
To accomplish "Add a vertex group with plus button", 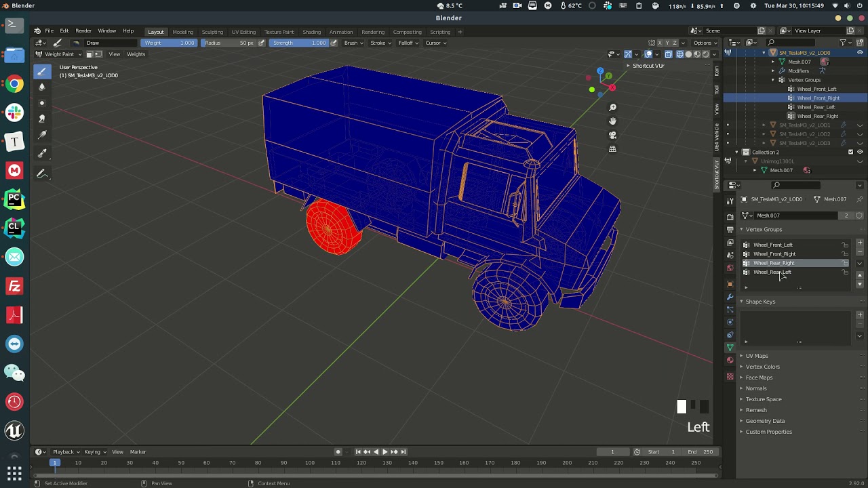I will tap(860, 243).
